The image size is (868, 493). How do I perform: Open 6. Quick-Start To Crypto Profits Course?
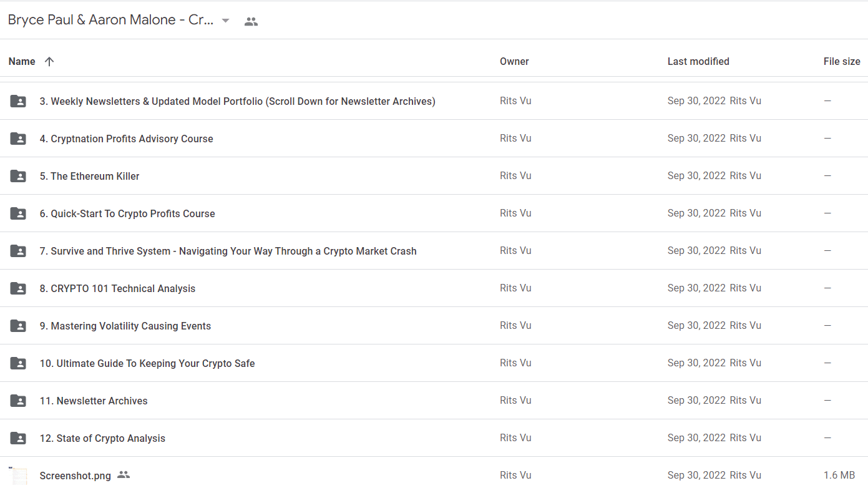tap(127, 213)
